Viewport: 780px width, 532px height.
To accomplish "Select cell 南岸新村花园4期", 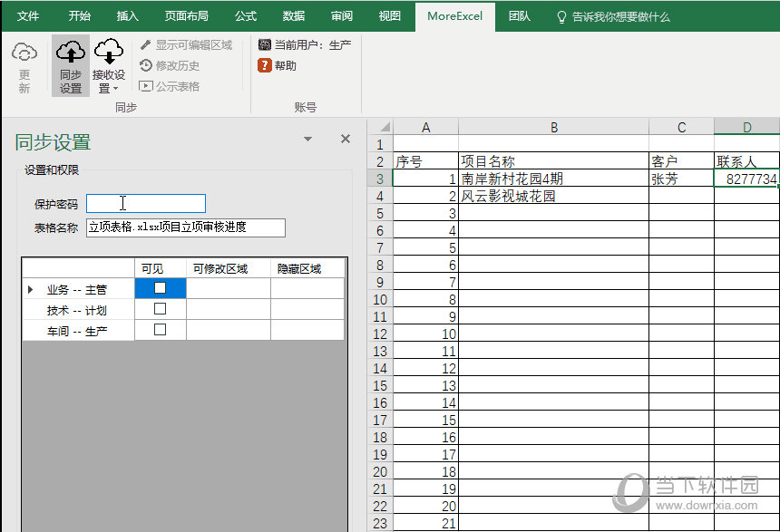I will click(553, 179).
